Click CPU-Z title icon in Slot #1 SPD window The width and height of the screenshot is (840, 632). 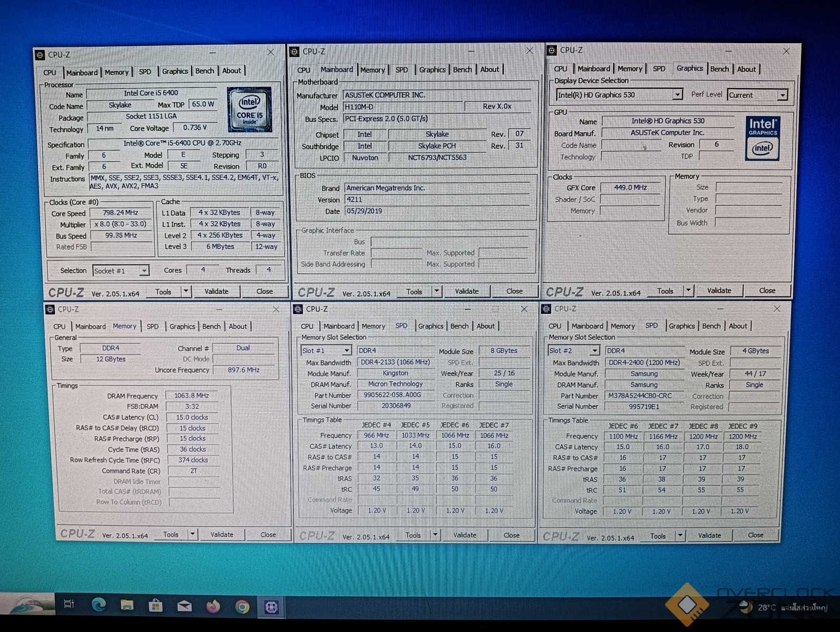[298, 309]
